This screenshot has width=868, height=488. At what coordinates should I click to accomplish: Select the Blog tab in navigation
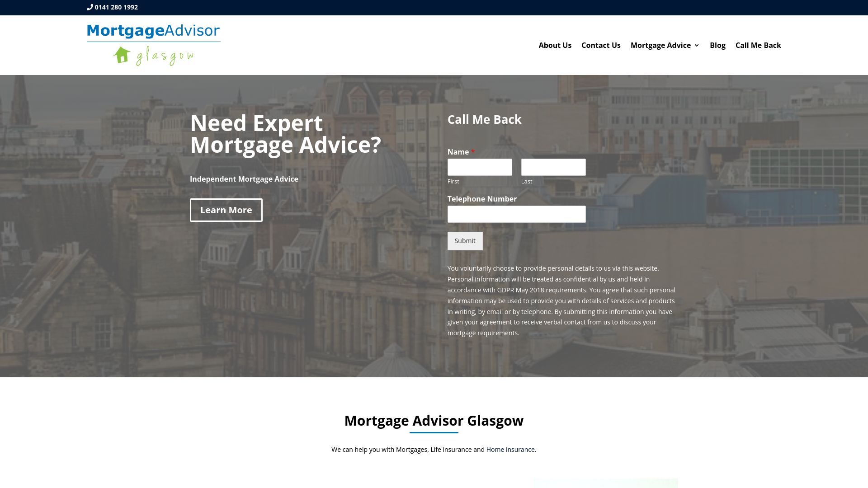[x=717, y=45]
